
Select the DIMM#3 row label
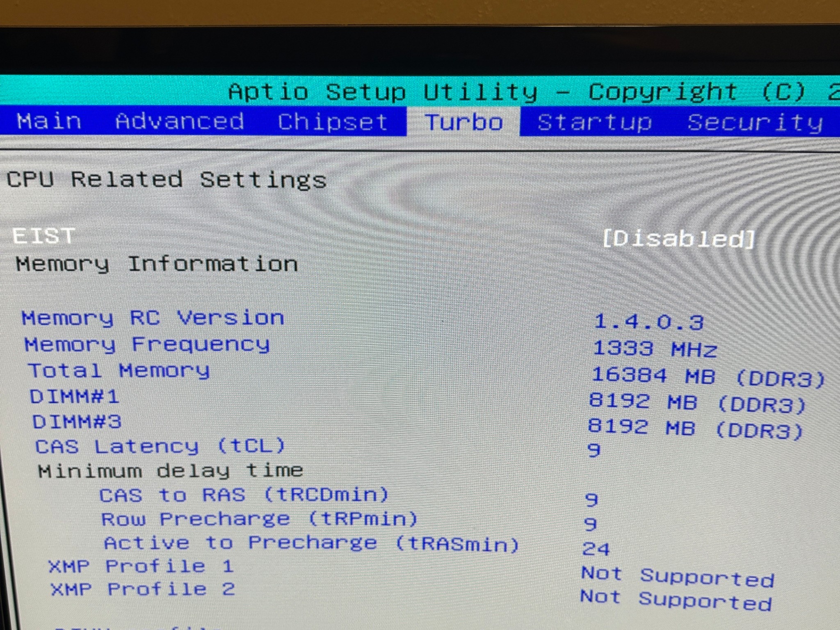[x=77, y=422]
